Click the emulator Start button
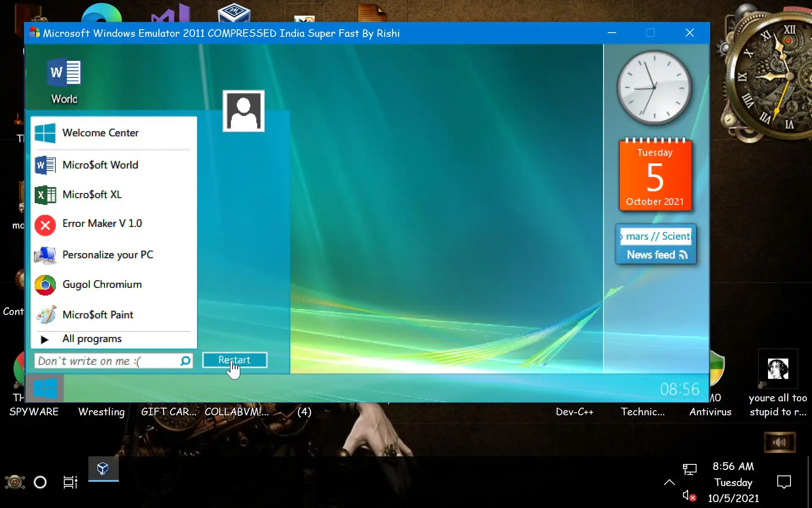The width and height of the screenshot is (812, 508). click(x=45, y=388)
